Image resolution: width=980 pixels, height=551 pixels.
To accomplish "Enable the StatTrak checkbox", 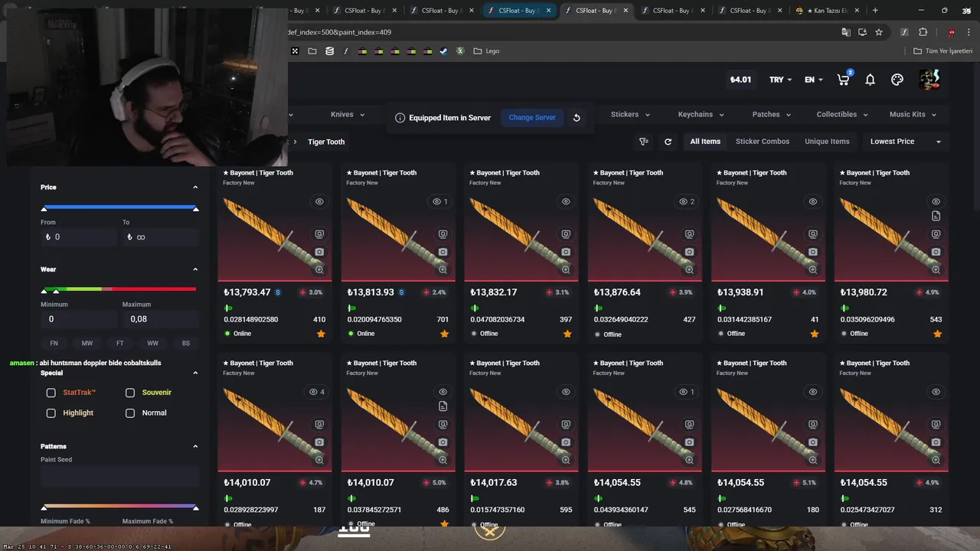I will tap(51, 393).
